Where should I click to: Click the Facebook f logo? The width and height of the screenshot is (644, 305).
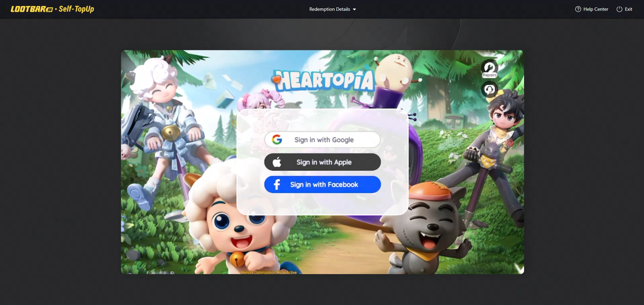tap(277, 184)
